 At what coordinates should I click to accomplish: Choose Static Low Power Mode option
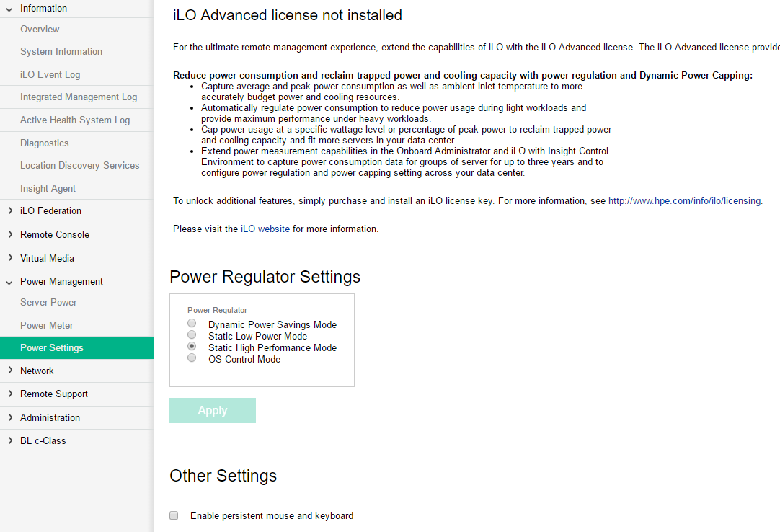click(x=192, y=335)
